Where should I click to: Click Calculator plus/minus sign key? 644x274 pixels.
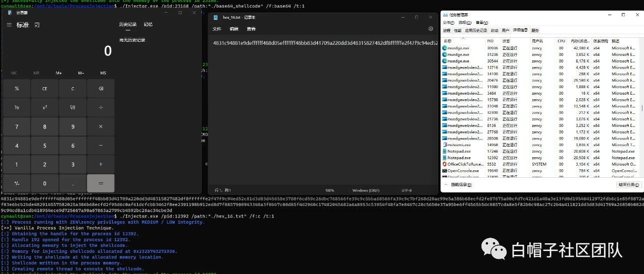pos(17,183)
